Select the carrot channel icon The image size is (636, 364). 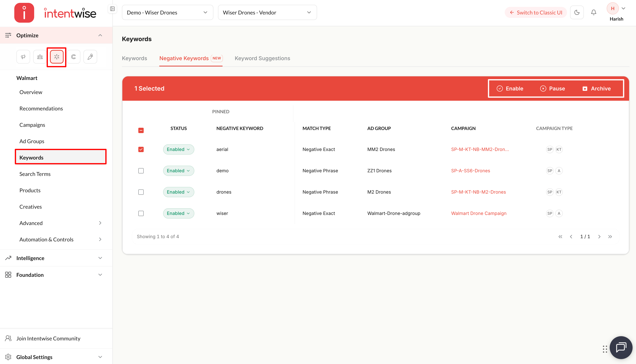90,57
